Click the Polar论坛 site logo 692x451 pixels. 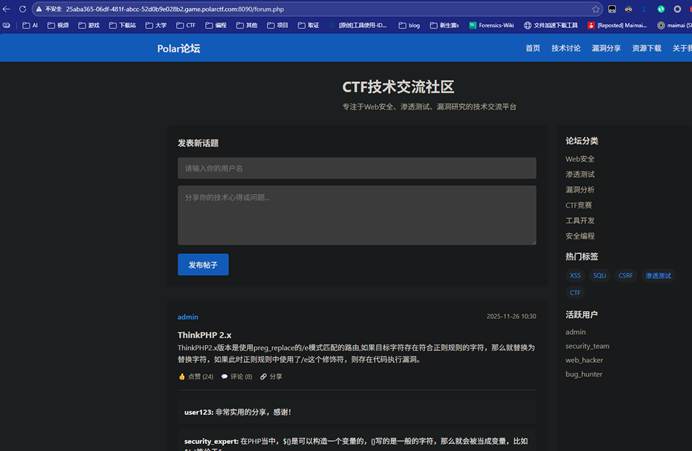tap(178, 49)
